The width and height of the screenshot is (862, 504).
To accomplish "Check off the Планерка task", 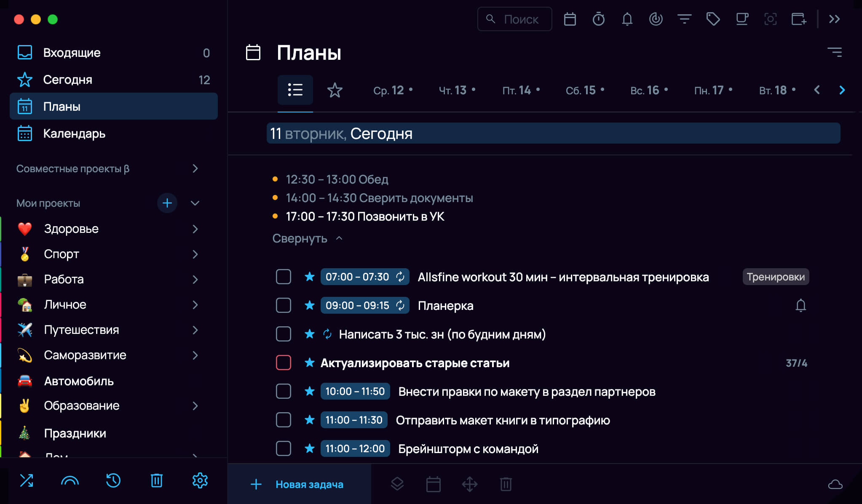I will click(283, 305).
